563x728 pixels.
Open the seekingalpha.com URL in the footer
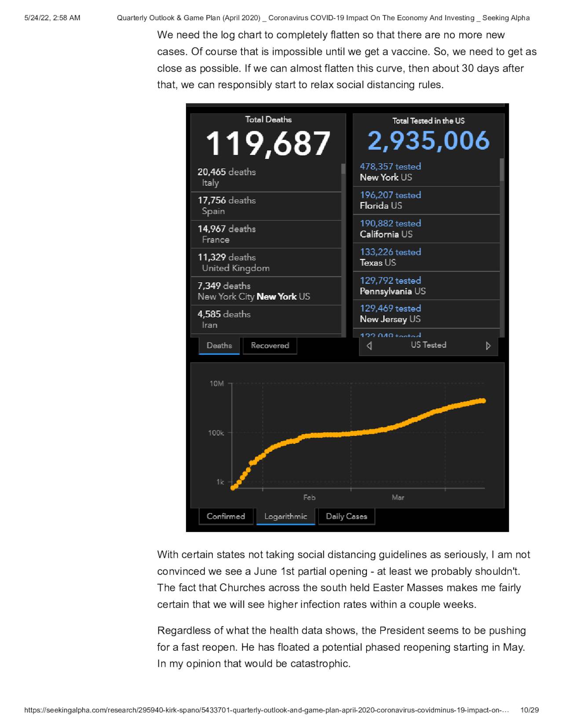[267, 710]
